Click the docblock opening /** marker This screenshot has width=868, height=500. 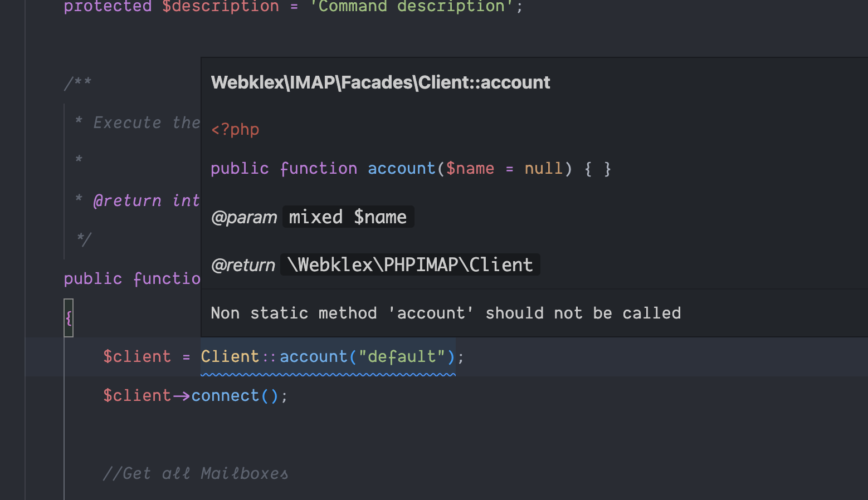click(77, 84)
